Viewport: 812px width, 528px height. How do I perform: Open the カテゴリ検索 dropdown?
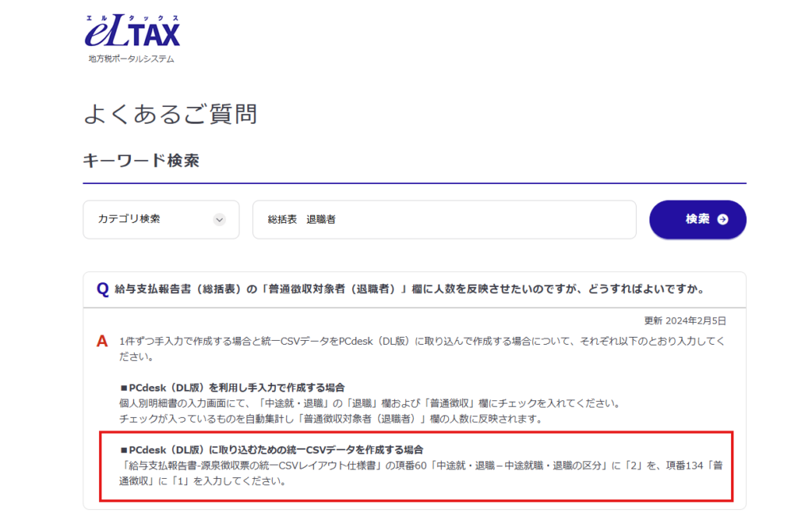tap(160, 220)
